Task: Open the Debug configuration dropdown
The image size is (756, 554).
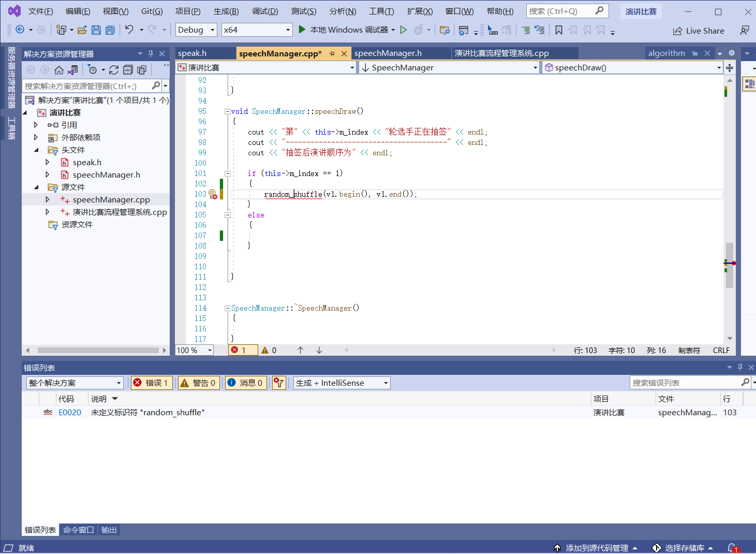Action: coord(196,30)
